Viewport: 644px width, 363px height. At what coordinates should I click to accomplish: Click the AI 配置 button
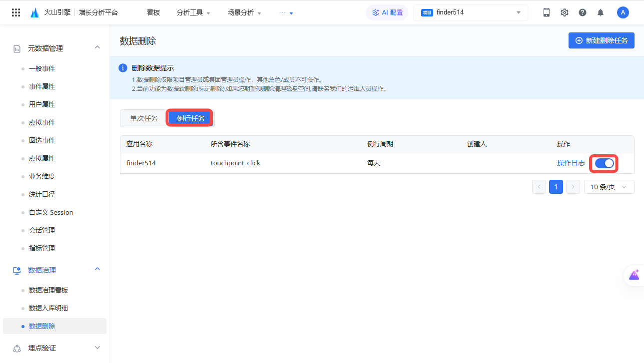(x=387, y=12)
